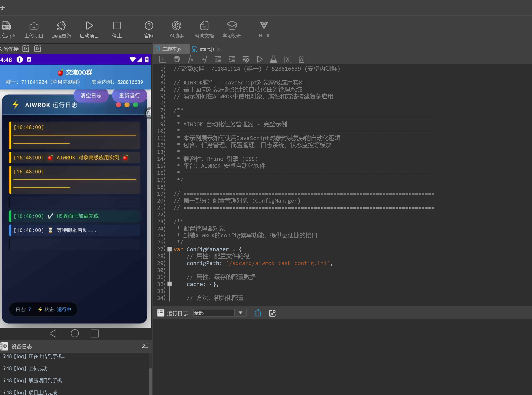Open the 官网 website link icon
Image resolution: width=532 pixels, height=395 pixels.
pyautogui.click(x=149, y=26)
